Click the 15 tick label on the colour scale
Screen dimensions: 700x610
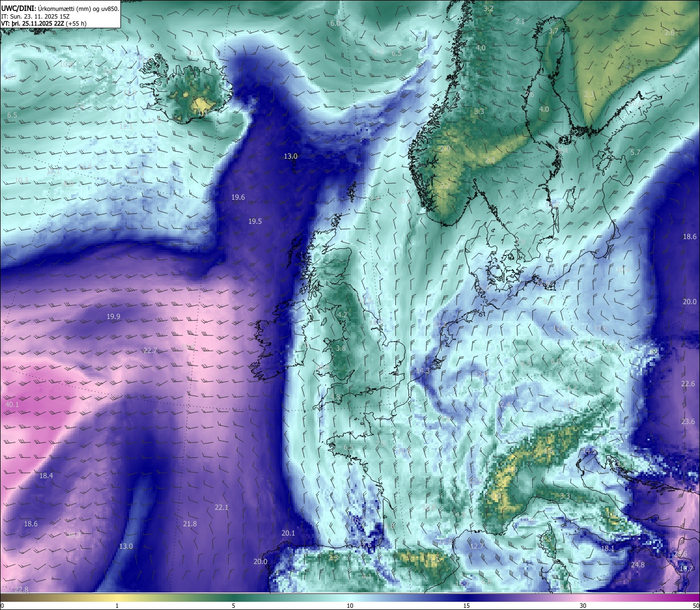pos(466,606)
